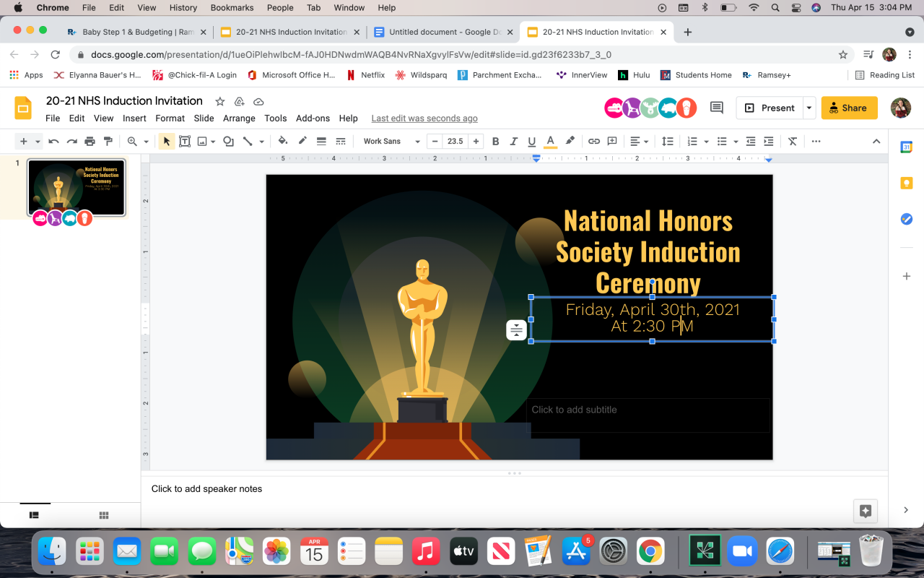This screenshot has width=924, height=578.
Task: Open the text color picker
Action: point(550,142)
